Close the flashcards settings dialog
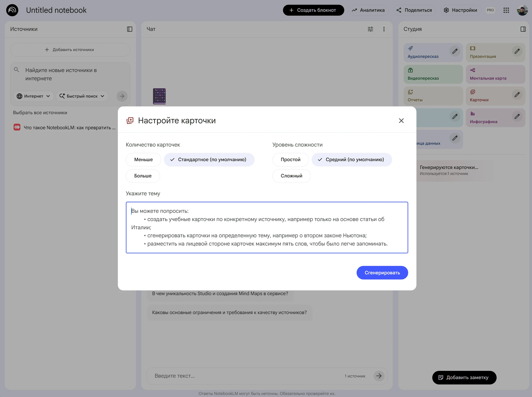The width and height of the screenshot is (532, 397). [401, 121]
